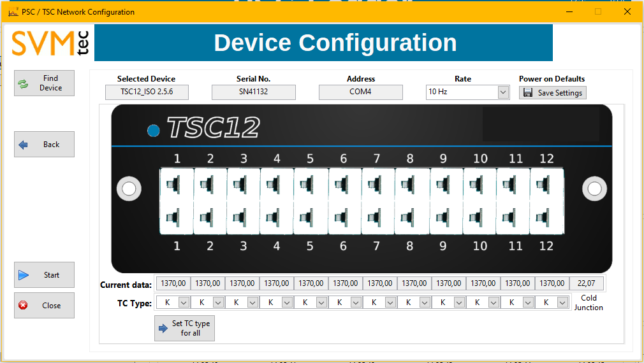Click the app icon in title bar
Image resolution: width=644 pixels, height=363 pixels.
coord(13,11)
